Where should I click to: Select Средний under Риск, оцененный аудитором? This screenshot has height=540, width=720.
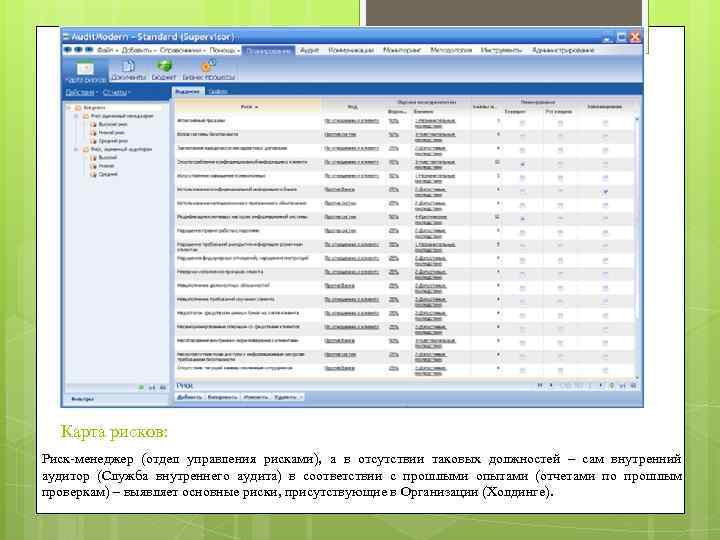coord(108,174)
